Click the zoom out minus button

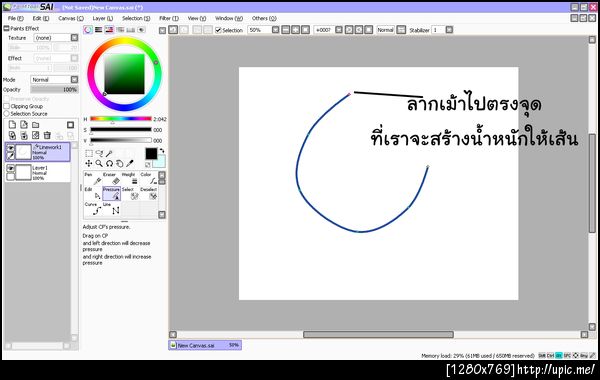click(285, 30)
